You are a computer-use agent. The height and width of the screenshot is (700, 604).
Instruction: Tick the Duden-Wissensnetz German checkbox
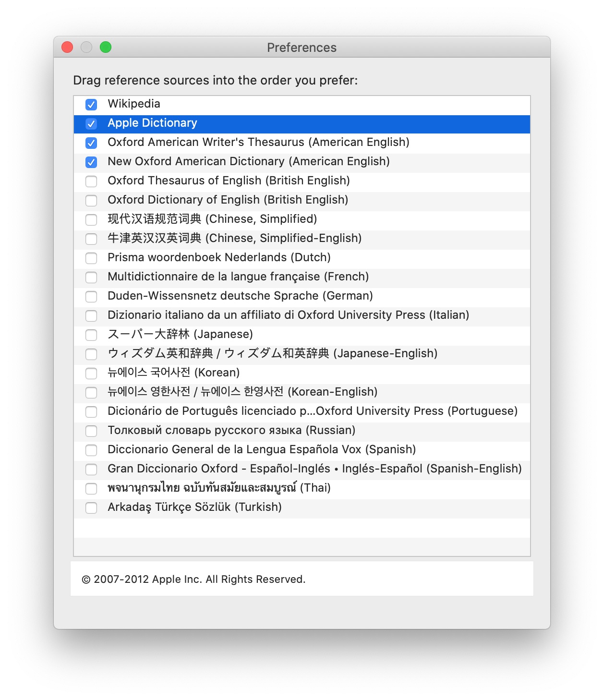[91, 296]
